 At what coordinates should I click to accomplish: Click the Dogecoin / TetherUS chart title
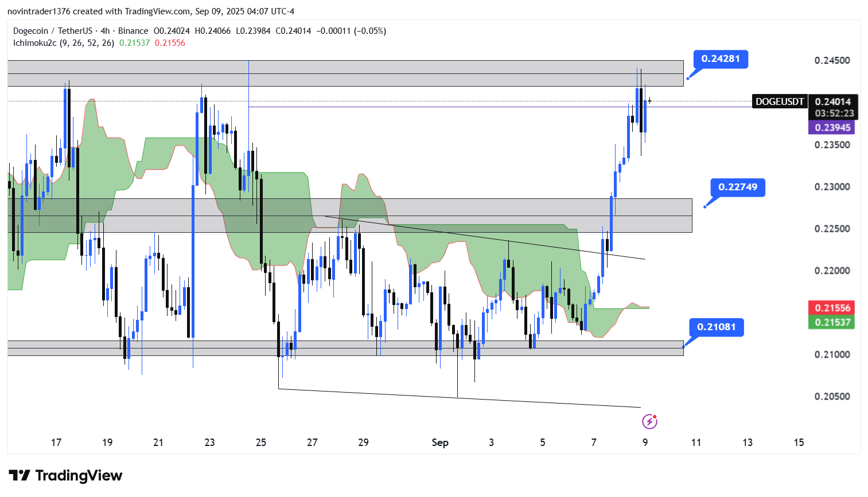(x=80, y=31)
